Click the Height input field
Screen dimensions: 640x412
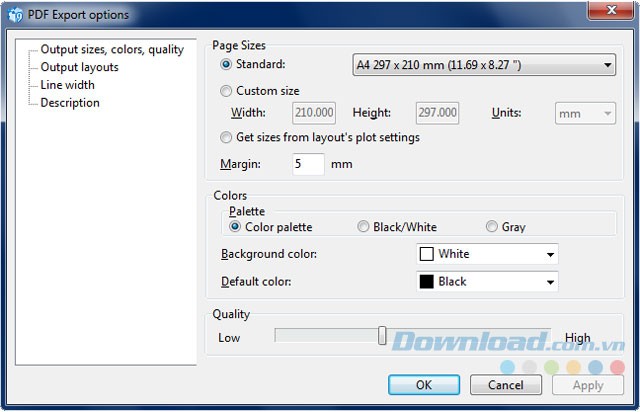(x=437, y=113)
